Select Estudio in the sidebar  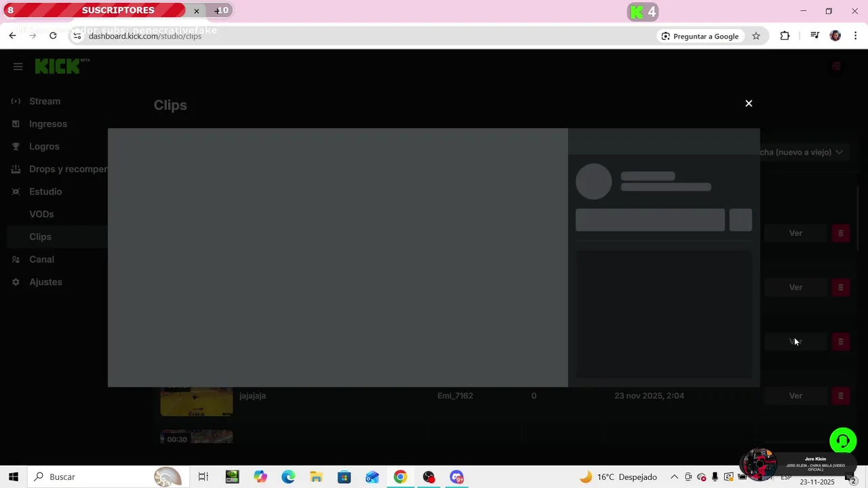pyautogui.click(x=45, y=192)
